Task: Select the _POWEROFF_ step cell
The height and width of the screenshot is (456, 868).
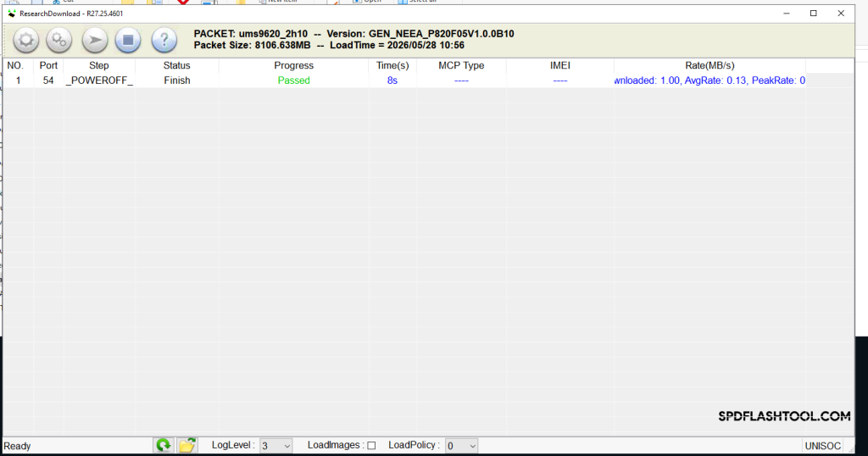Action: pos(99,81)
